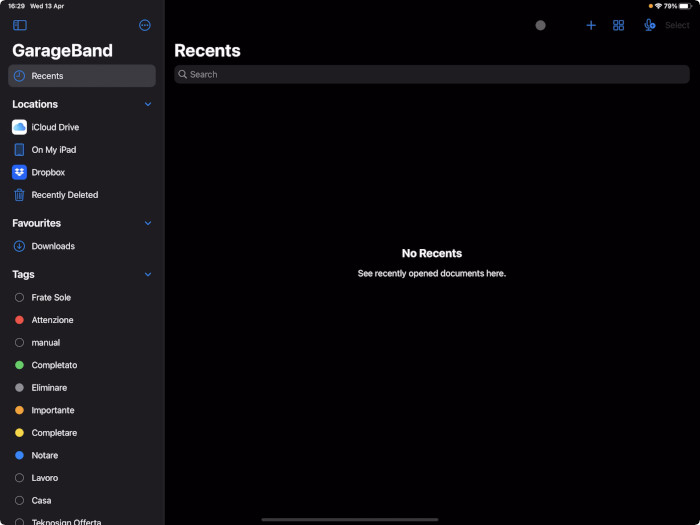Click the Recents clock icon

tap(19, 76)
